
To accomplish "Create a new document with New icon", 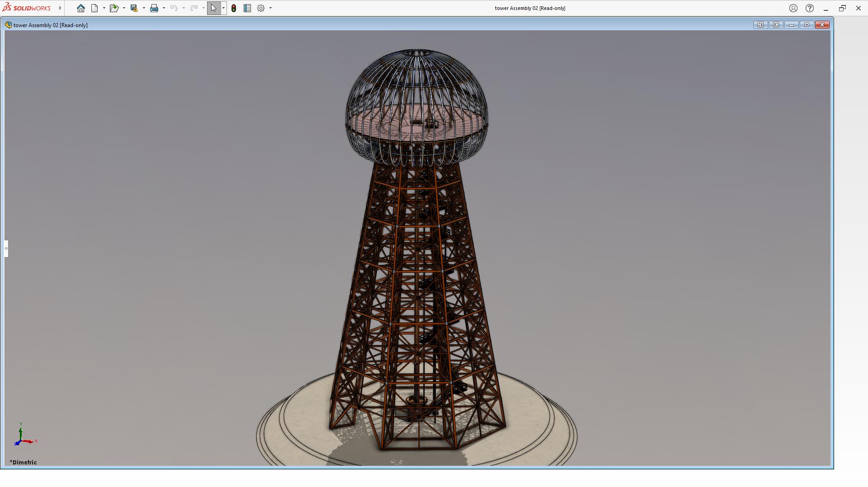I will pyautogui.click(x=94, y=8).
